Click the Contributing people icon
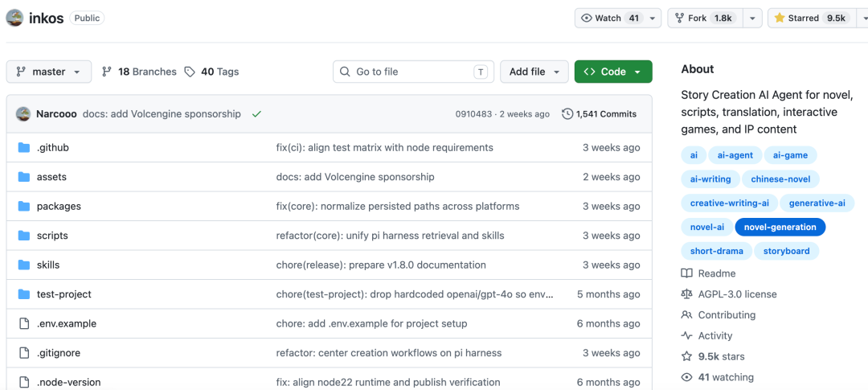 tap(686, 315)
